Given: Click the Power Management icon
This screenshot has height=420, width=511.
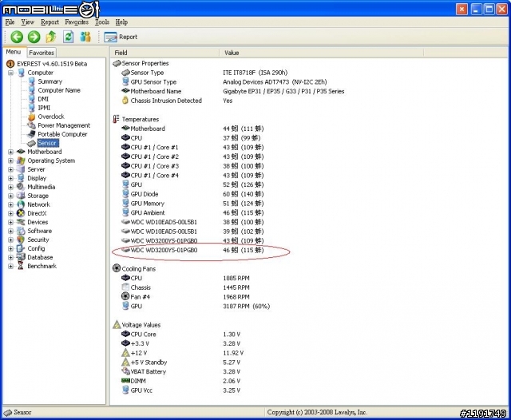Looking at the screenshot, I should tap(31, 125).
